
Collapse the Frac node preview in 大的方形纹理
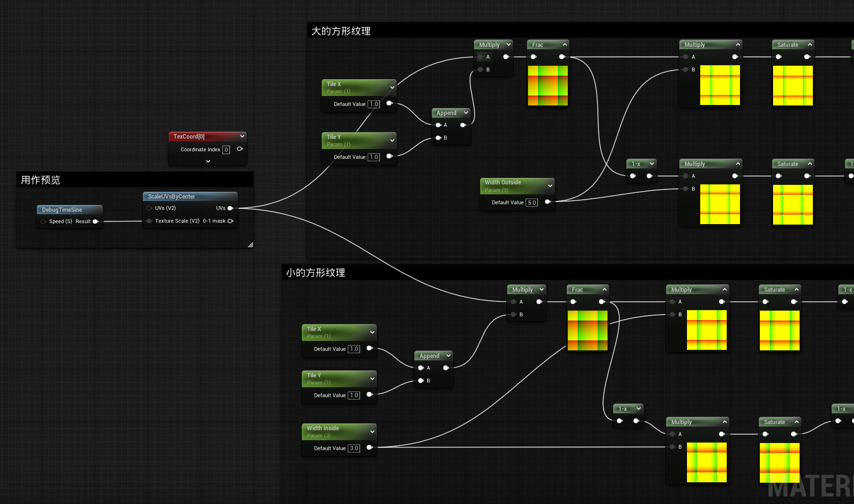(565, 44)
